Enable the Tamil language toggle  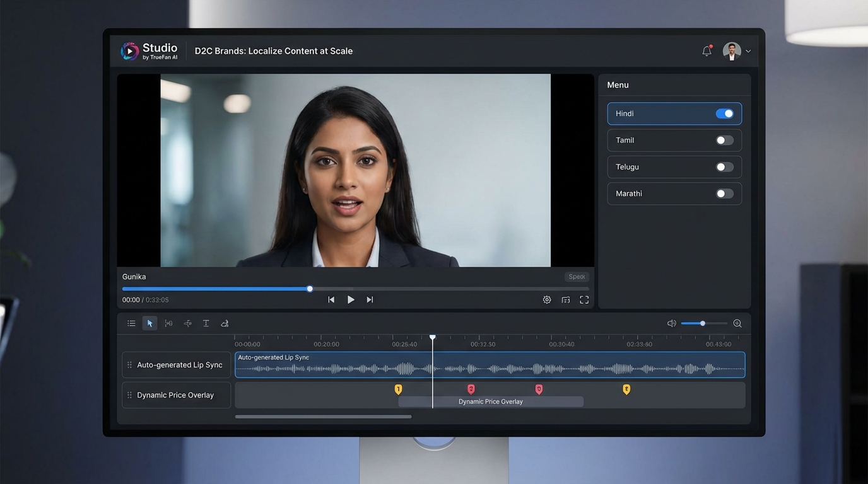(724, 141)
